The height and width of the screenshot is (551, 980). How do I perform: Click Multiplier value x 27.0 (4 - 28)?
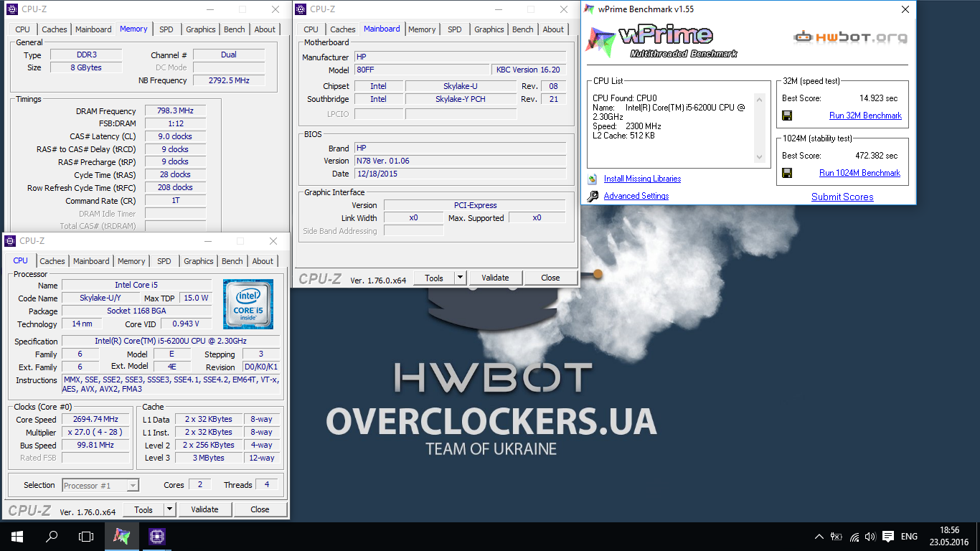[x=95, y=433]
